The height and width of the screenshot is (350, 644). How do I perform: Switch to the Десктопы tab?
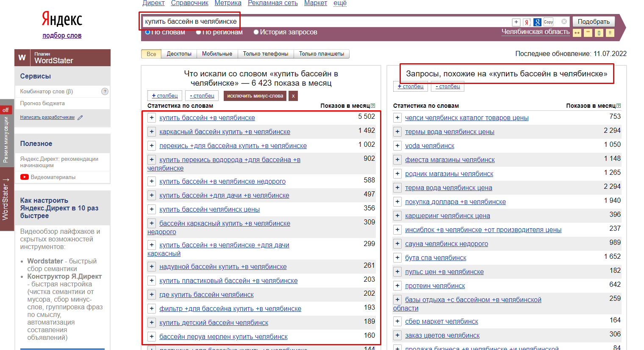coord(179,54)
